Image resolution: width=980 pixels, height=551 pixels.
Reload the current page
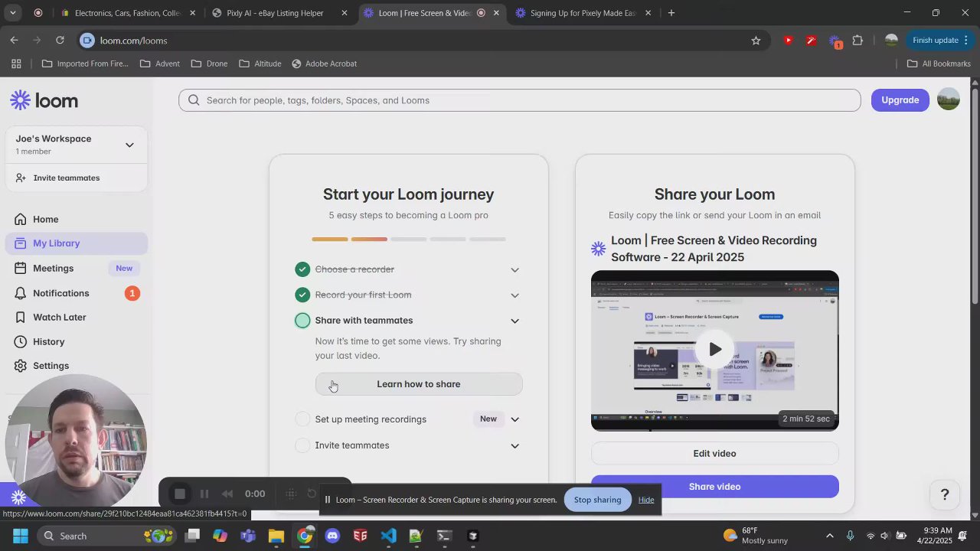(x=60, y=41)
